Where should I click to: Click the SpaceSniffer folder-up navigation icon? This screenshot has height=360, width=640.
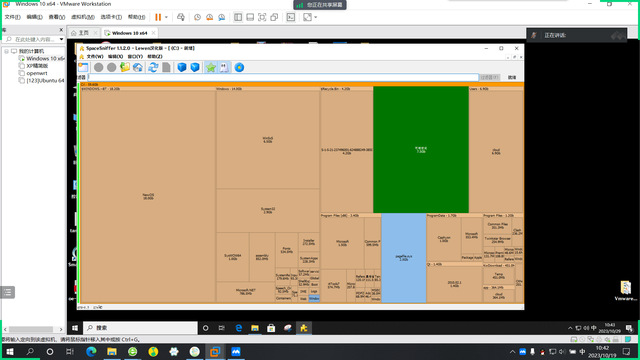tap(125, 67)
